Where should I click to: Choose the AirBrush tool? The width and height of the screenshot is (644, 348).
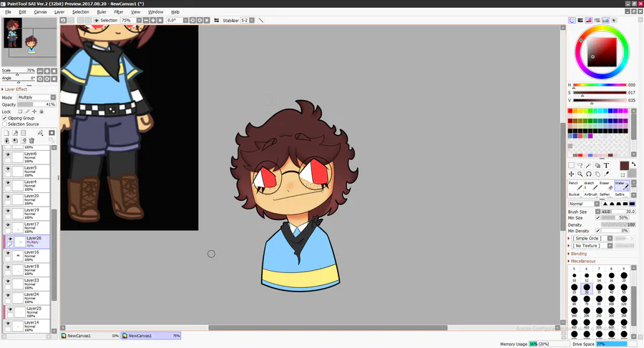click(591, 194)
